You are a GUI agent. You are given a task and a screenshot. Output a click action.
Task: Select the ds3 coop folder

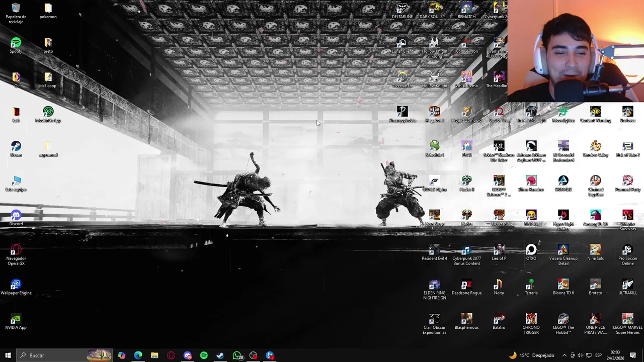point(48,79)
